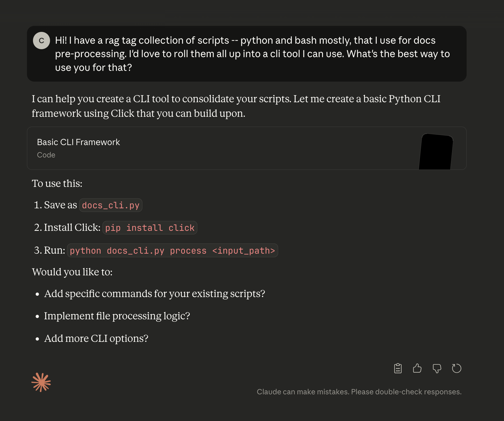This screenshot has height=421, width=504.
Task: Click the Implement file processing logic bullet
Action: pyautogui.click(x=117, y=316)
